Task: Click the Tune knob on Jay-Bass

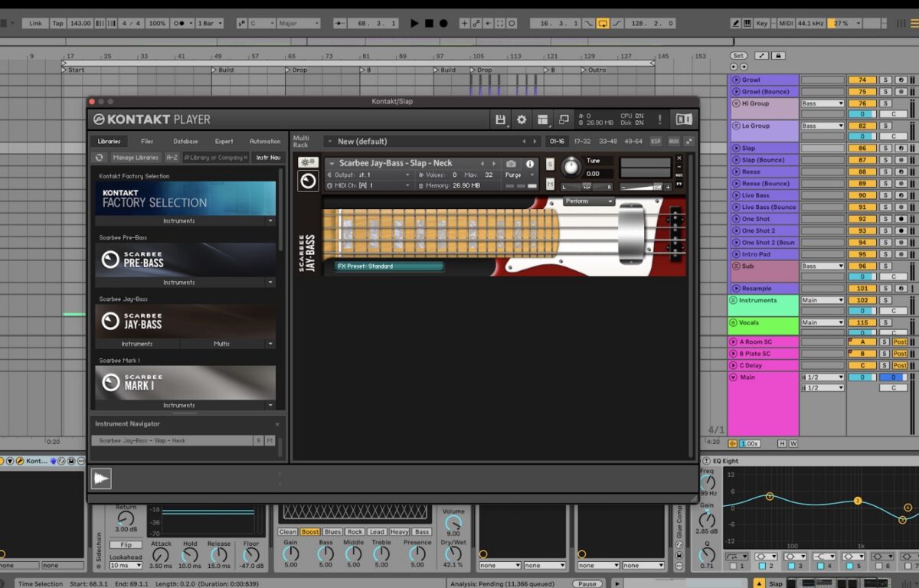Action: point(571,167)
